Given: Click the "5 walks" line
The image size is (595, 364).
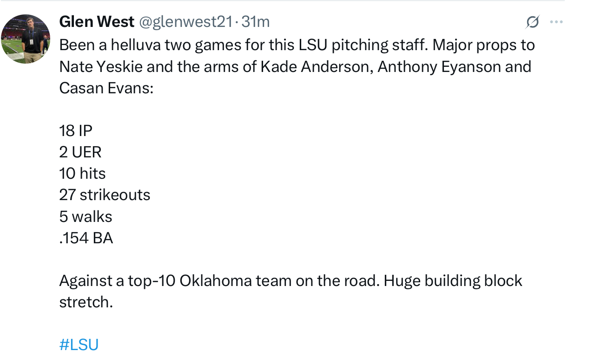Looking at the screenshot, I should [86, 216].
